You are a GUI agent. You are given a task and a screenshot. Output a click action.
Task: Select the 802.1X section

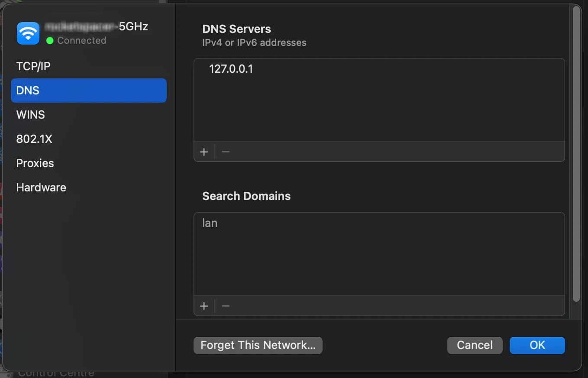(34, 139)
